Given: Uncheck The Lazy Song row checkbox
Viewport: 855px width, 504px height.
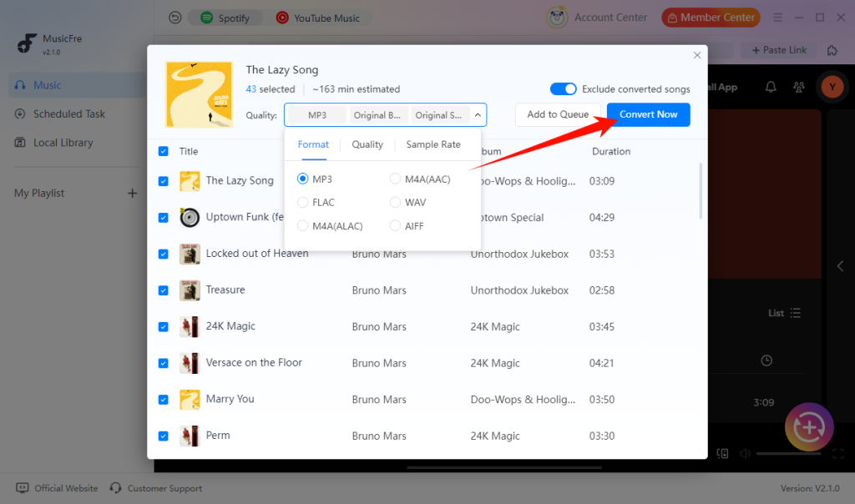Looking at the screenshot, I should (163, 181).
